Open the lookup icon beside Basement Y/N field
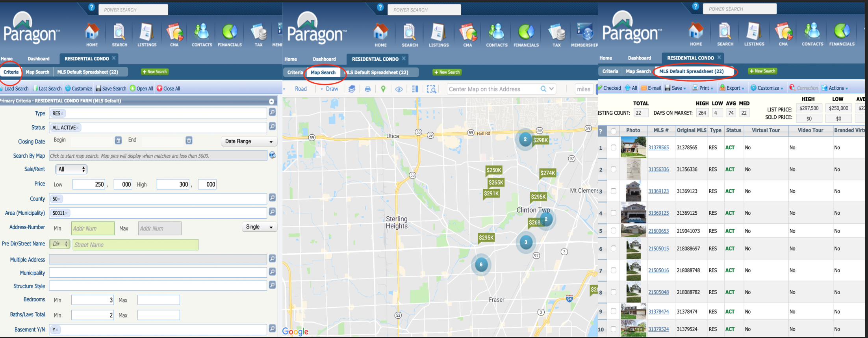 click(272, 328)
